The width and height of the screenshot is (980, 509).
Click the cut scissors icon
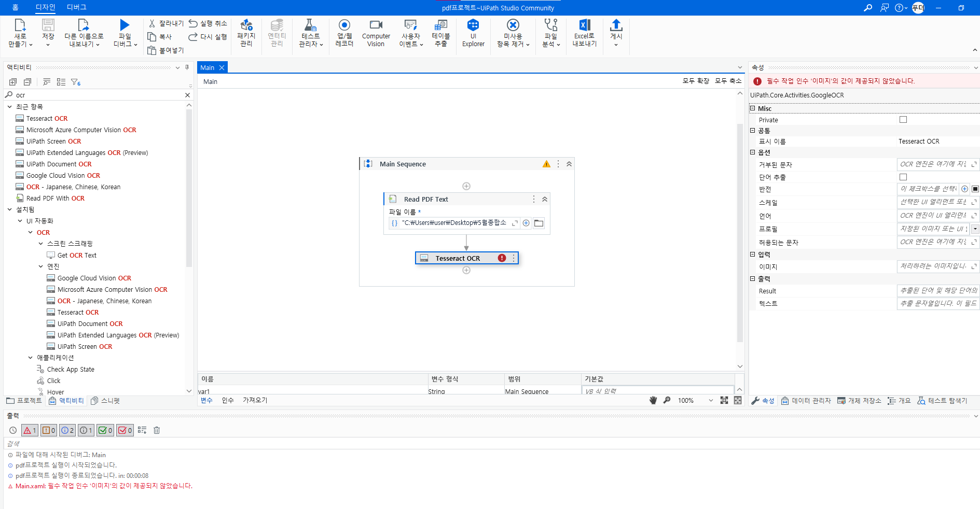(152, 23)
